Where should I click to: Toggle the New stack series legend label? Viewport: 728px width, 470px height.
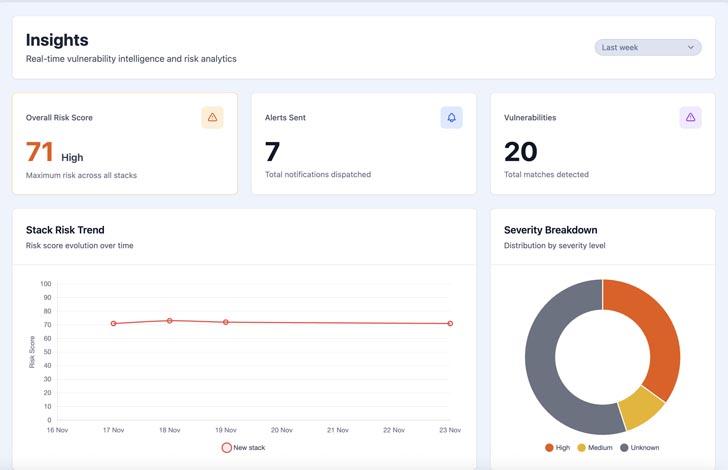click(249, 448)
